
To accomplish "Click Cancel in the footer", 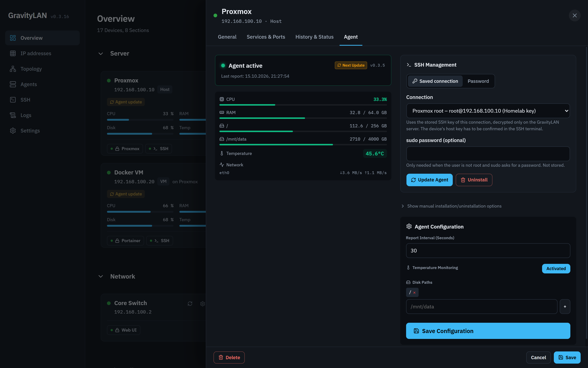I will click(538, 358).
